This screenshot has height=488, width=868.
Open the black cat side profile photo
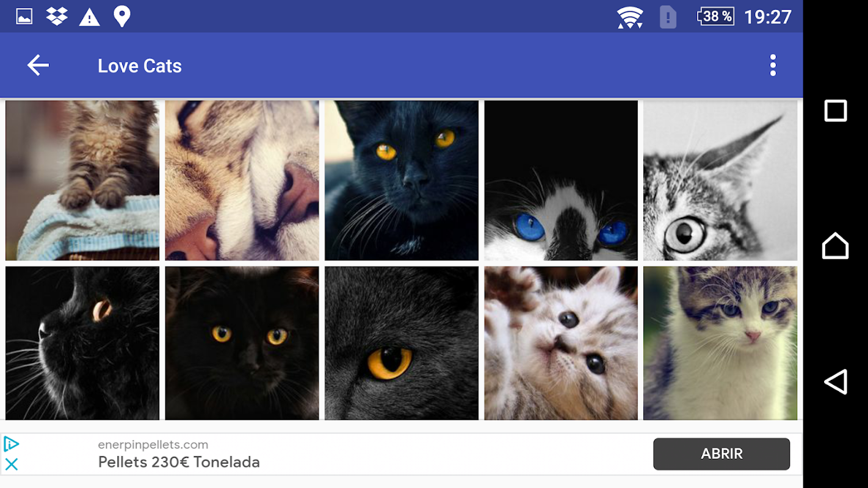(82, 343)
